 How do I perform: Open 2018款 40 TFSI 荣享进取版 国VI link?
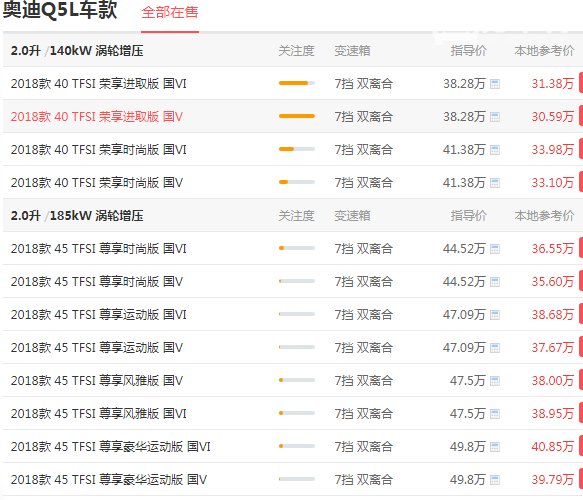(x=99, y=84)
